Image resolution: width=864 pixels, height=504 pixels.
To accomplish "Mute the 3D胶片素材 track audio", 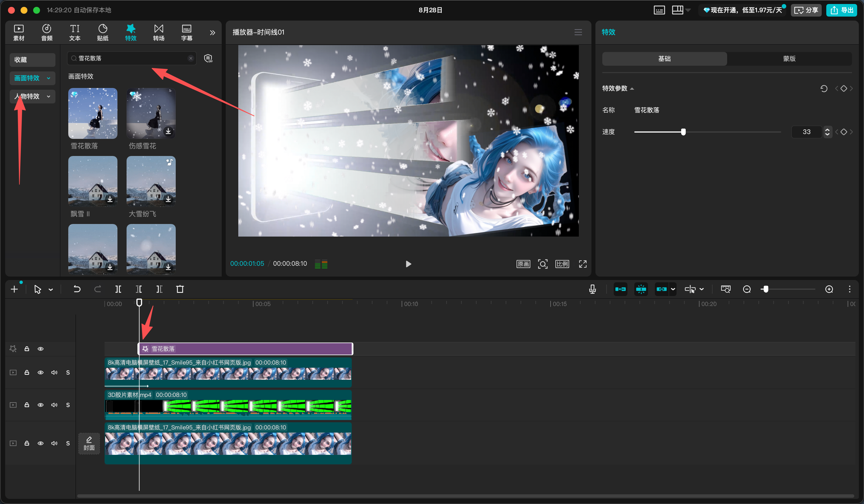I will pos(54,405).
